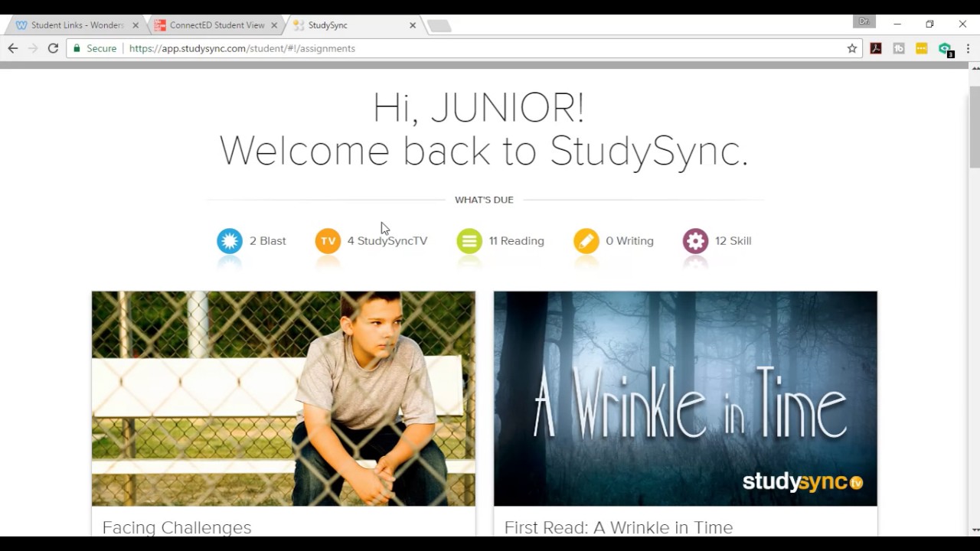Click the purple Skill gear icon

(695, 241)
